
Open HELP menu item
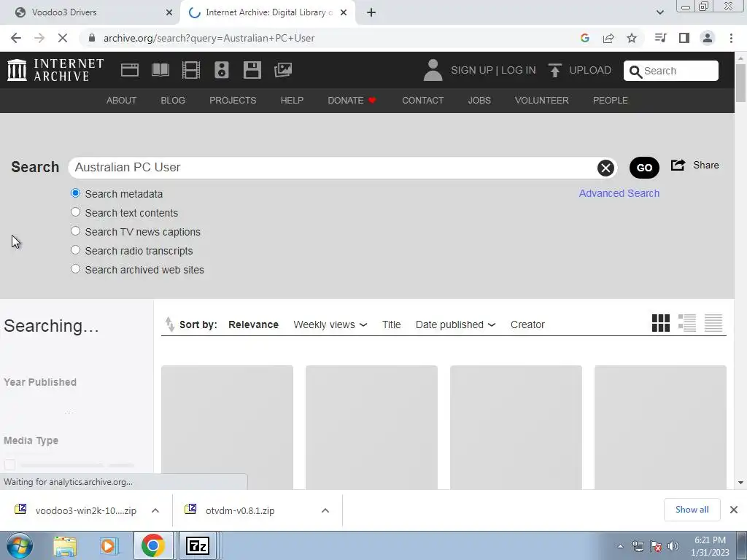(x=292, y=100)
